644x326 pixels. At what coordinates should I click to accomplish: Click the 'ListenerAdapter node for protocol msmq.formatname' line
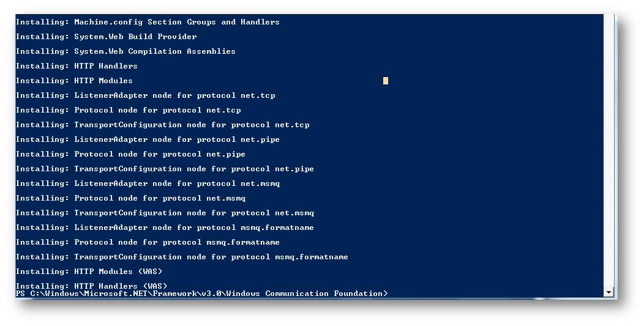coord(165,228)
